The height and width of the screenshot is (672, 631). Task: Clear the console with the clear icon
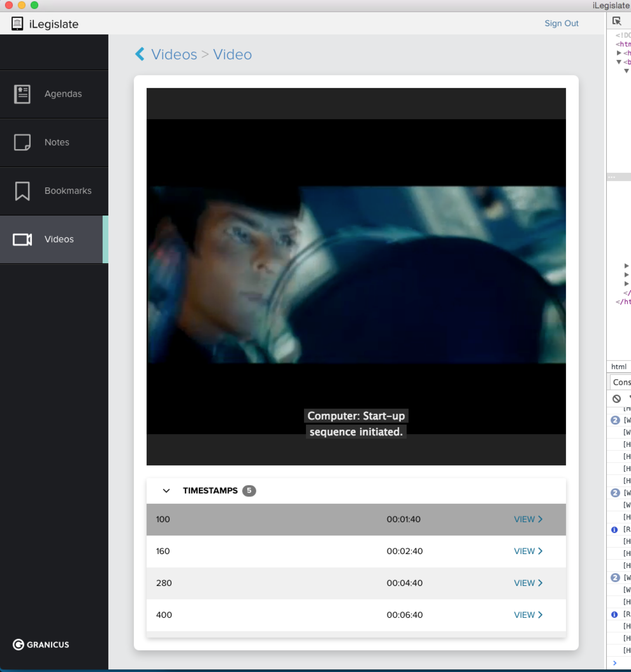click(616, 398)
